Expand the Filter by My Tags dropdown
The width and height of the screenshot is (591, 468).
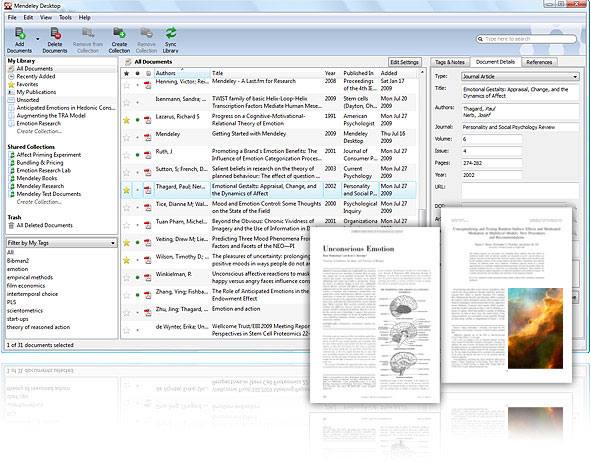coord(61,243)
